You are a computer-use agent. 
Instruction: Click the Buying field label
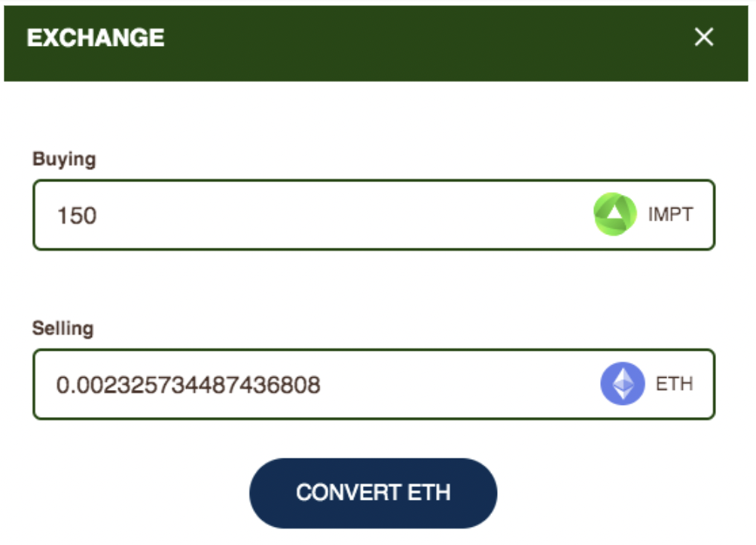pyautogui.click(x=64, y=160)
